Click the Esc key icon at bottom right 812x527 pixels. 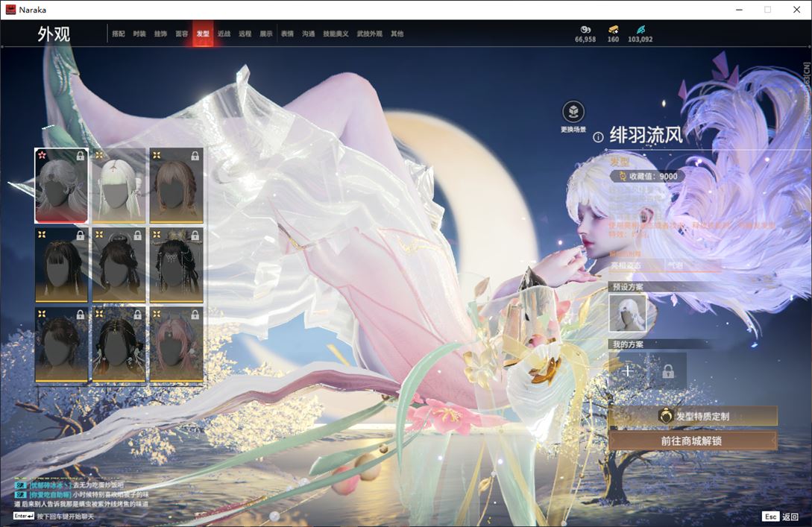[770, 517]
